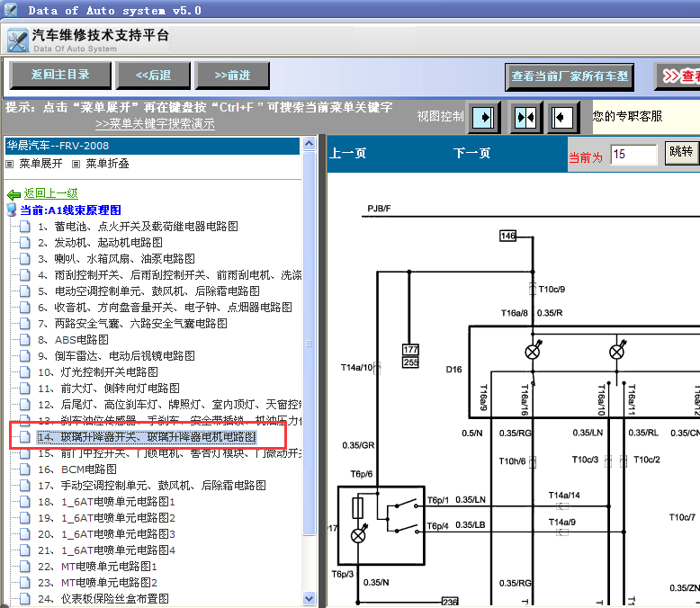This screenshot has width=700, height=608.
Task: Click the <<后退 button
Action: coord(153,75)
